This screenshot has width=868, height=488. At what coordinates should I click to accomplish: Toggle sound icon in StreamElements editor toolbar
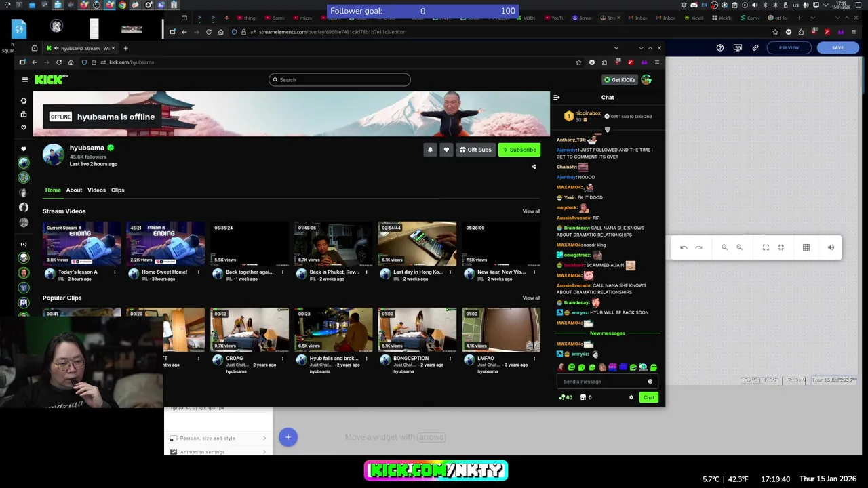831,247
